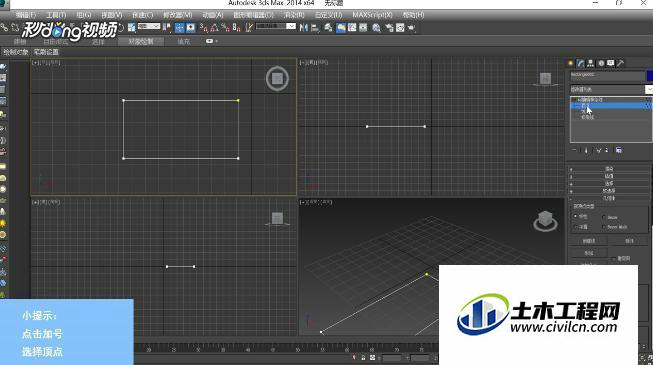Select the Link tool icon

coord(5,28)
